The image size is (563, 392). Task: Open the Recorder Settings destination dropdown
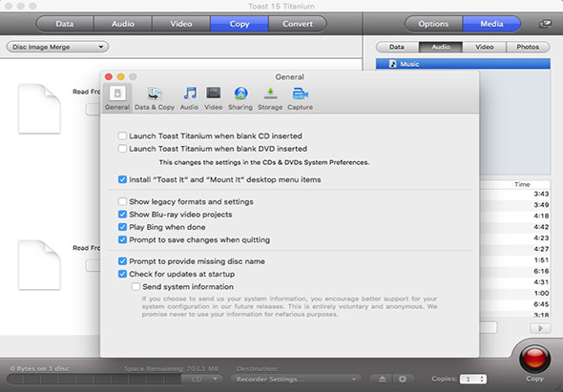295,379
